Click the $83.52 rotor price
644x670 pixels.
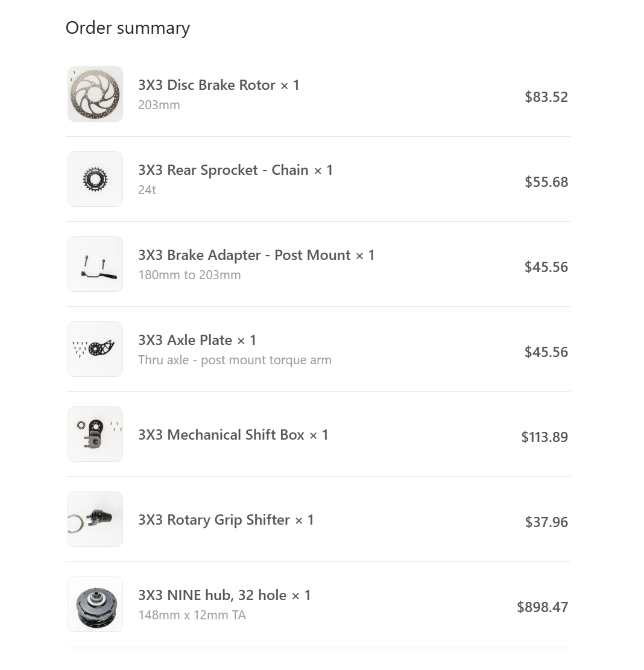[546, 97]
